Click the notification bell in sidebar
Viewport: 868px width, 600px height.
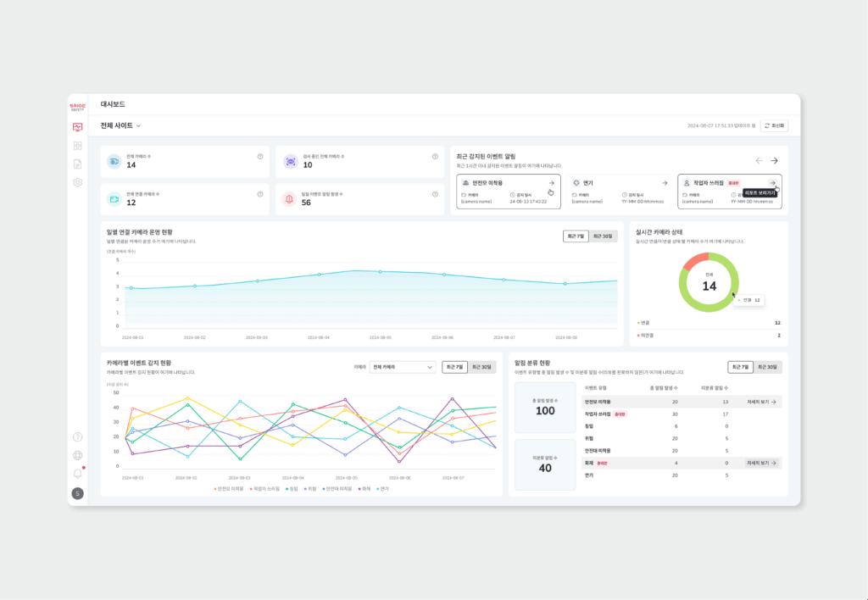point(77,473)
